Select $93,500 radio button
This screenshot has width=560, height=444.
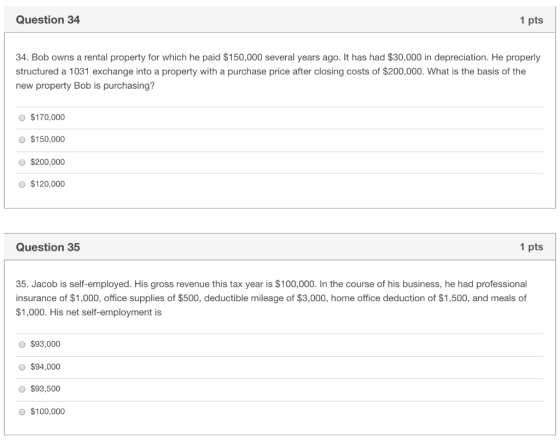(x=22, y=389)
